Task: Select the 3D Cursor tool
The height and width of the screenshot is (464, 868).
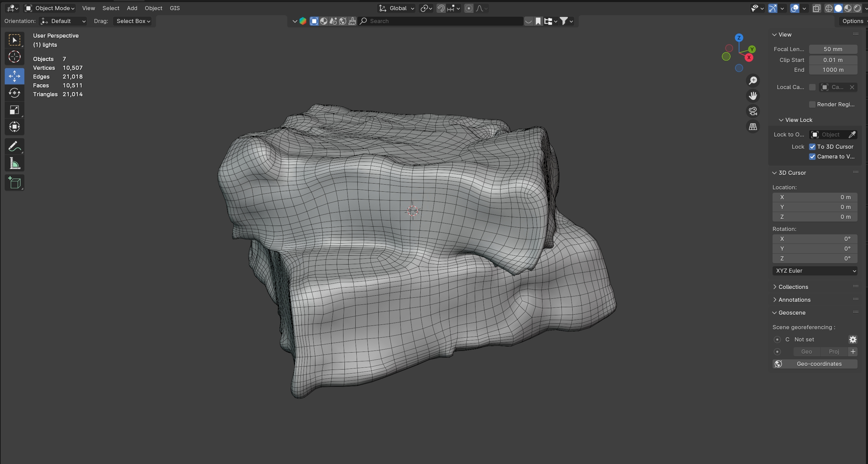Action: pyautogui.click(x=14, y=57)
